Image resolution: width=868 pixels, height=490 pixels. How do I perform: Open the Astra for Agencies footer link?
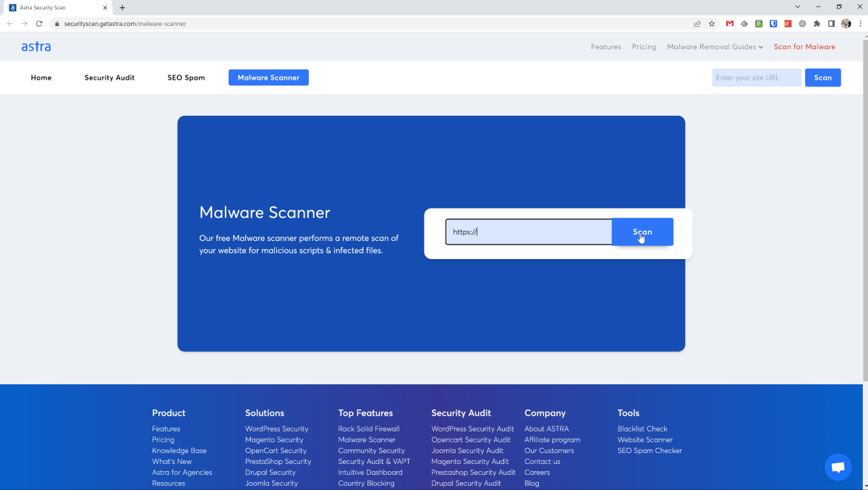[x=182, y=473]
